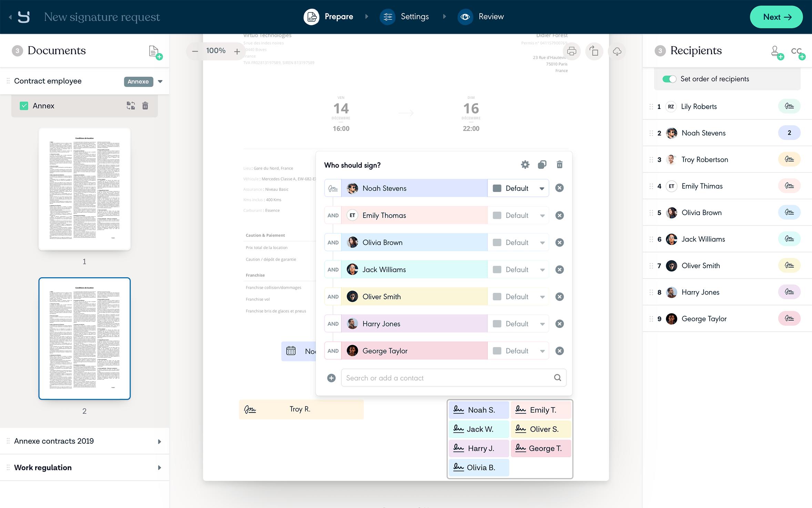Click the settings gear icon in dialog

524,165
